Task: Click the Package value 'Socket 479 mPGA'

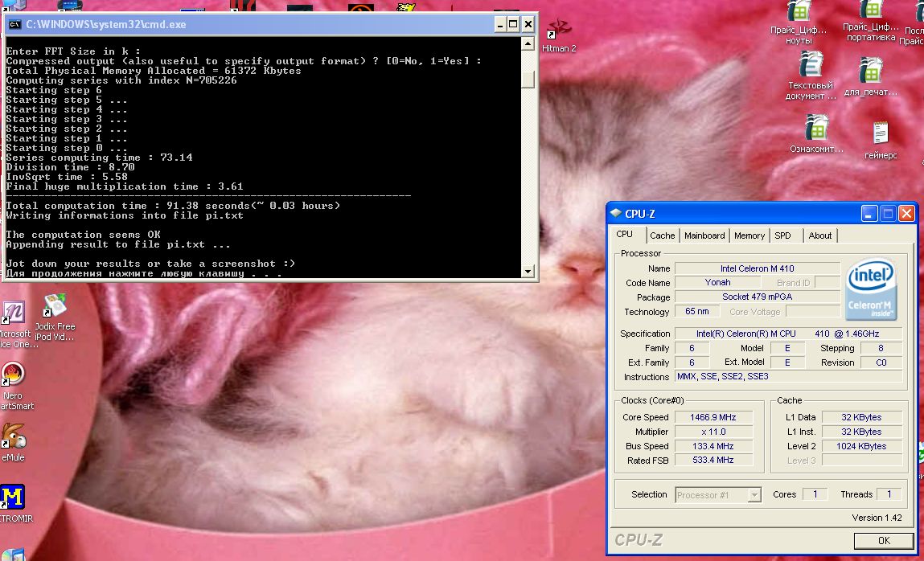Action: 757,297
